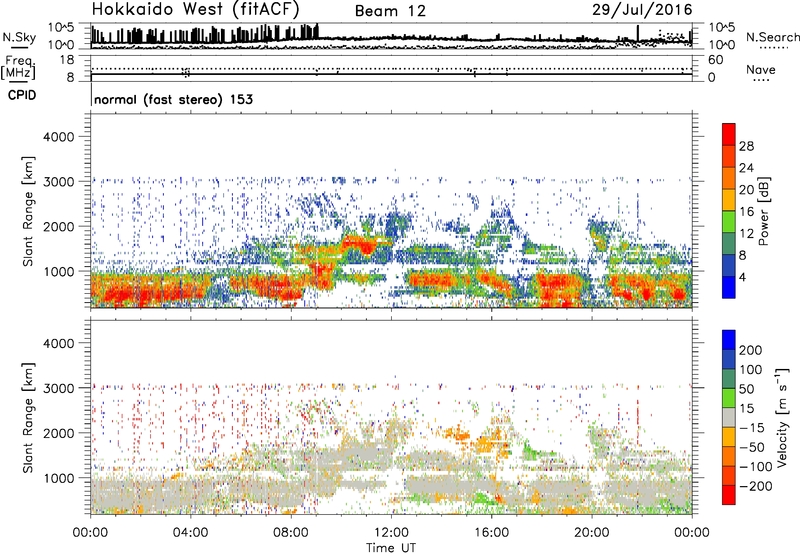This screenshot has height=554, width=800.
Task: Click the 'Beam 12' label
Action: click(x=390, y=11)
